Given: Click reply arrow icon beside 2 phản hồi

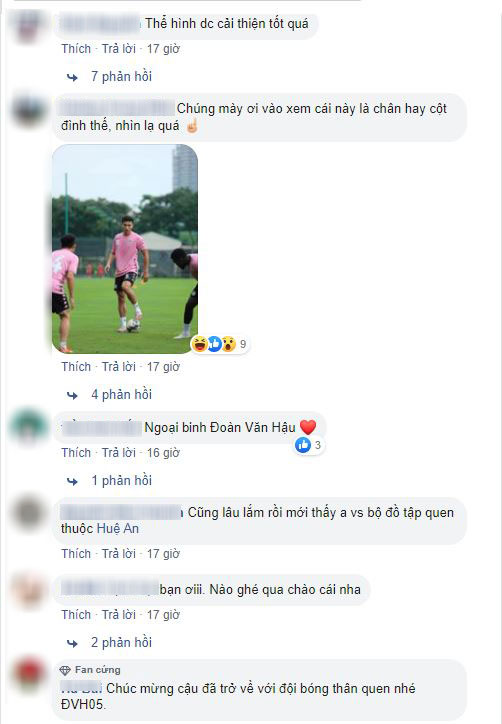Looking at the screenshot, I should pyautogui.click(x=72, y=644).
